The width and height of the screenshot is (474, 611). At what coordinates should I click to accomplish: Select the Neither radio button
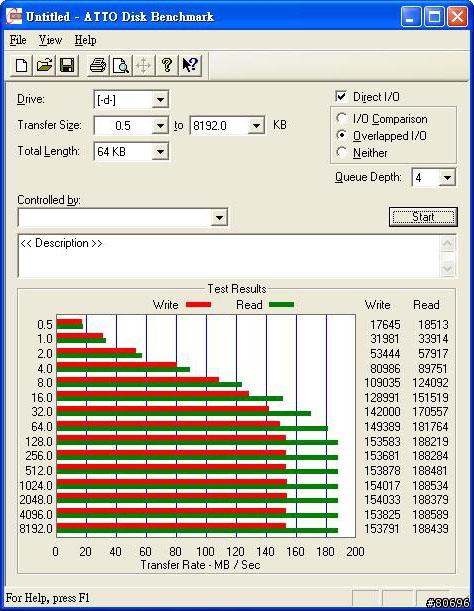pos(341,152)
